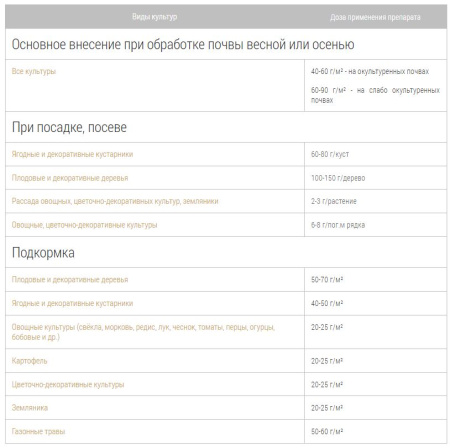The image size is (450, 448).
Task: Click 'Цветочно-декоративные культуры' in Подкормка
Action: coord(68,385)
